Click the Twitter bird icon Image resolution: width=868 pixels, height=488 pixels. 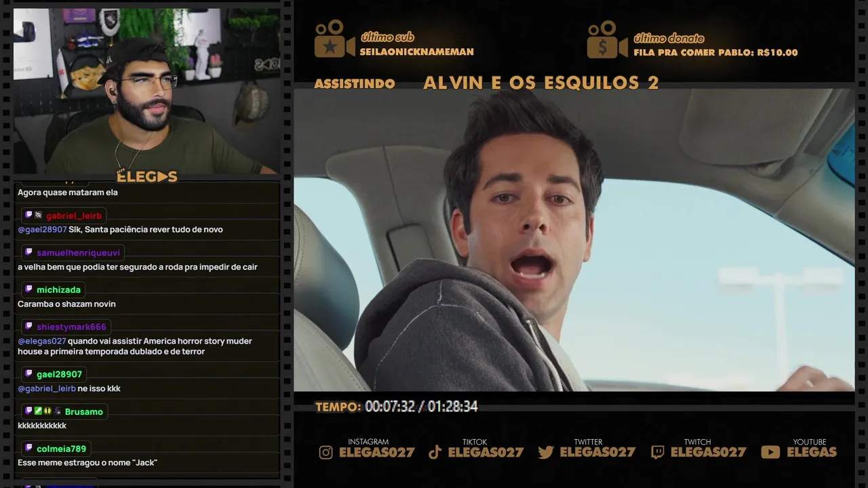pos(546,453)
